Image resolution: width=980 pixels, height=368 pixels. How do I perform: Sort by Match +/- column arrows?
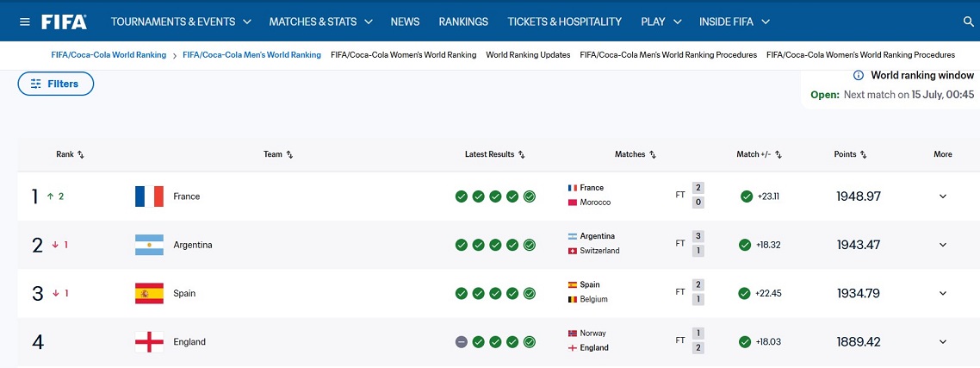click(x=778, y=154)
